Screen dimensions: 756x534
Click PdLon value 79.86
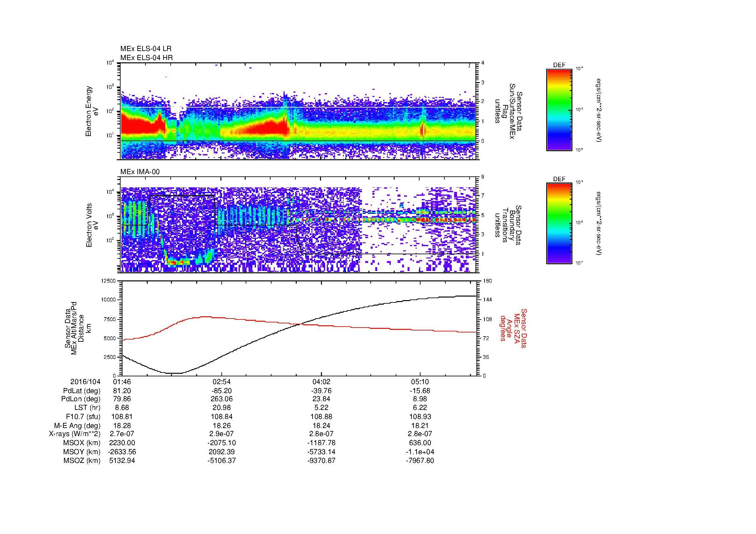point(122,399)
